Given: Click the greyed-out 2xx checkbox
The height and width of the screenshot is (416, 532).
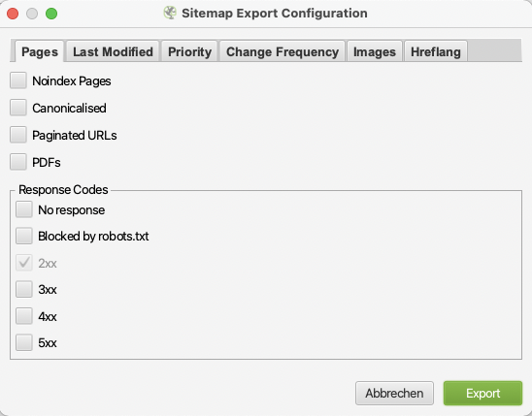Looking at the screenshot, I should (x=24, y=263).
